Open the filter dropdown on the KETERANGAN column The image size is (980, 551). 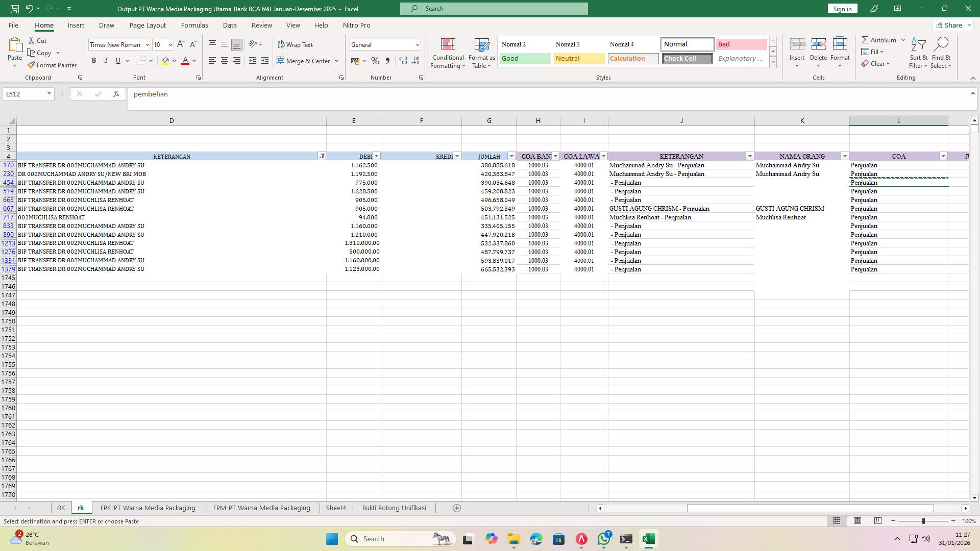coord(322,156)
